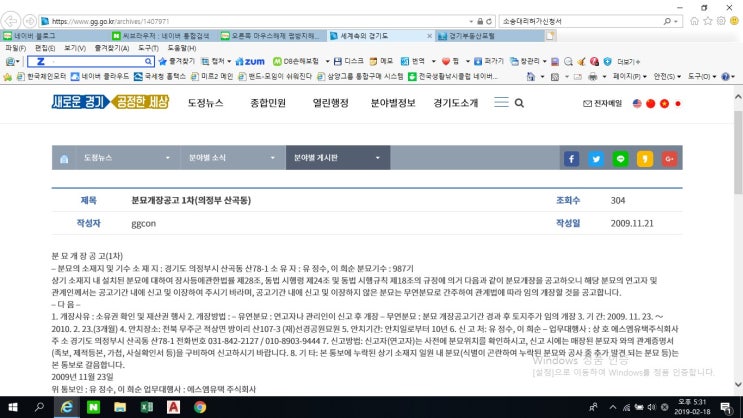Open a new browser tab
The image size is (743, 418).
click(550, 36)
